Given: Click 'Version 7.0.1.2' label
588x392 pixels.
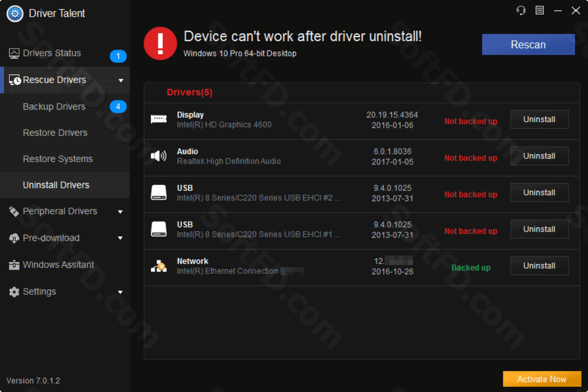Looking at the screenshot, I should [33, 381].
